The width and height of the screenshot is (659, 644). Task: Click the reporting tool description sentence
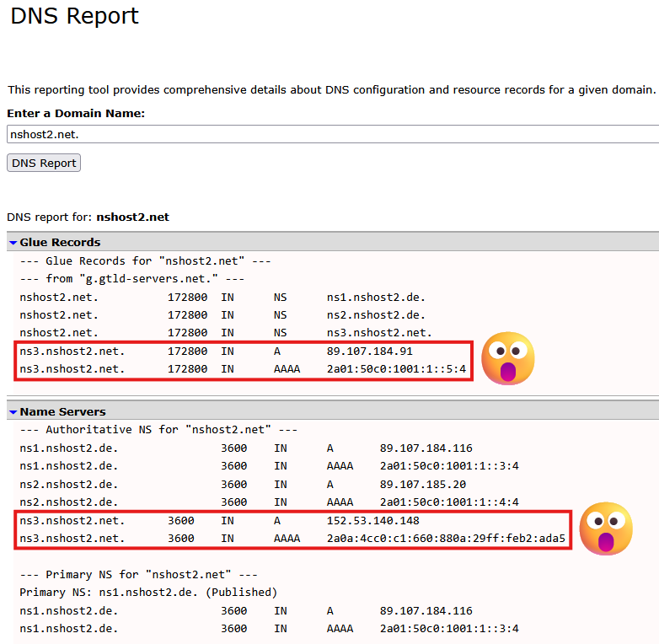point(331,90)
